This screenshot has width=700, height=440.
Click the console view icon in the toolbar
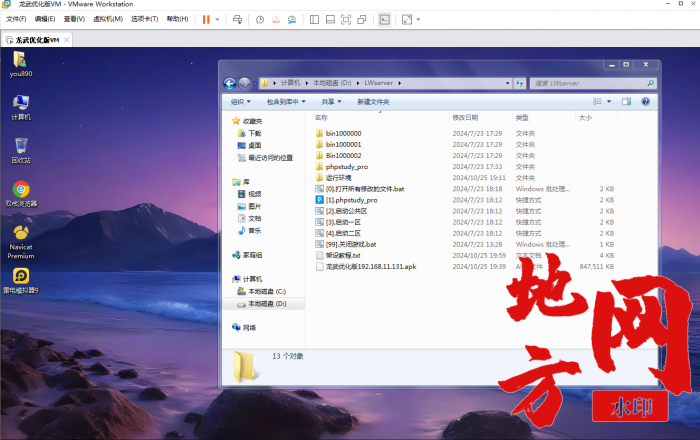point(384,20)
